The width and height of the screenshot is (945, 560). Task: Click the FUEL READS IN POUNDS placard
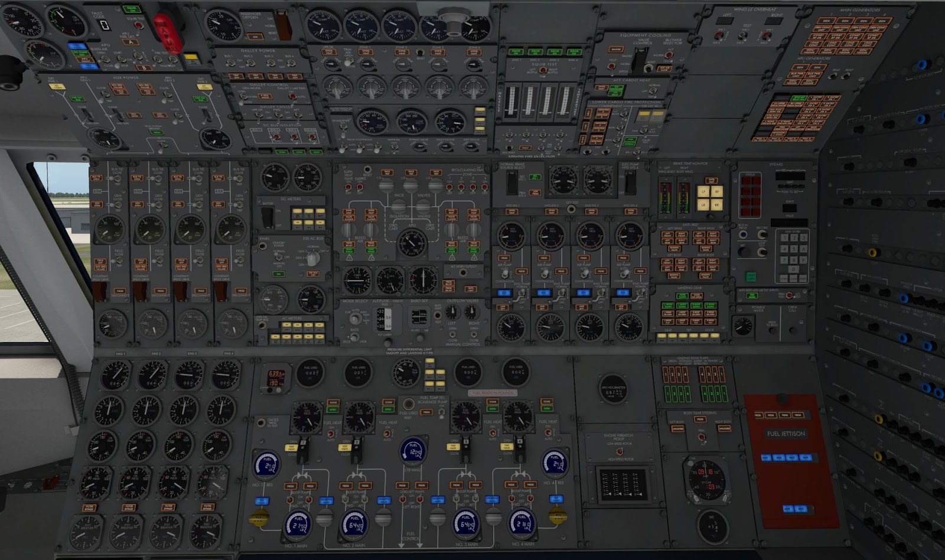[x=493, y=393]
